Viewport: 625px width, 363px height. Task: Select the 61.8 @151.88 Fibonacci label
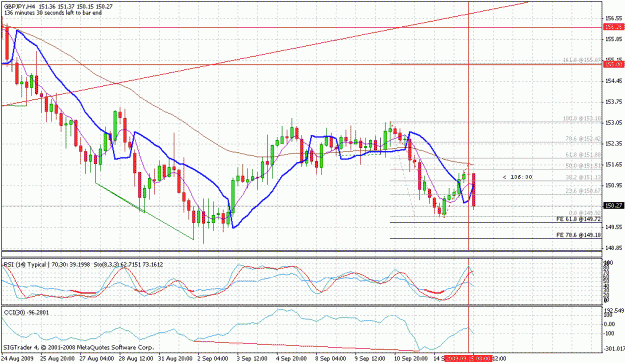coord(583,155)
